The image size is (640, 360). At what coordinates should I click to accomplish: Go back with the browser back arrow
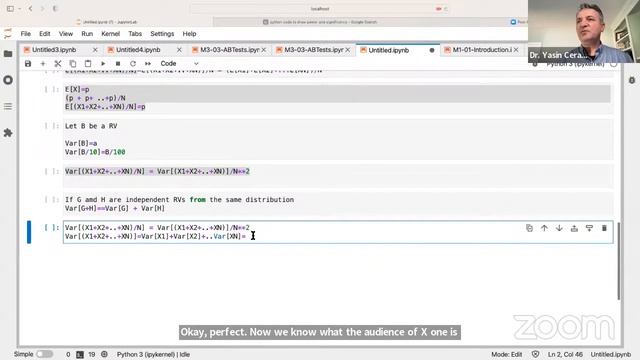[30, 9]
